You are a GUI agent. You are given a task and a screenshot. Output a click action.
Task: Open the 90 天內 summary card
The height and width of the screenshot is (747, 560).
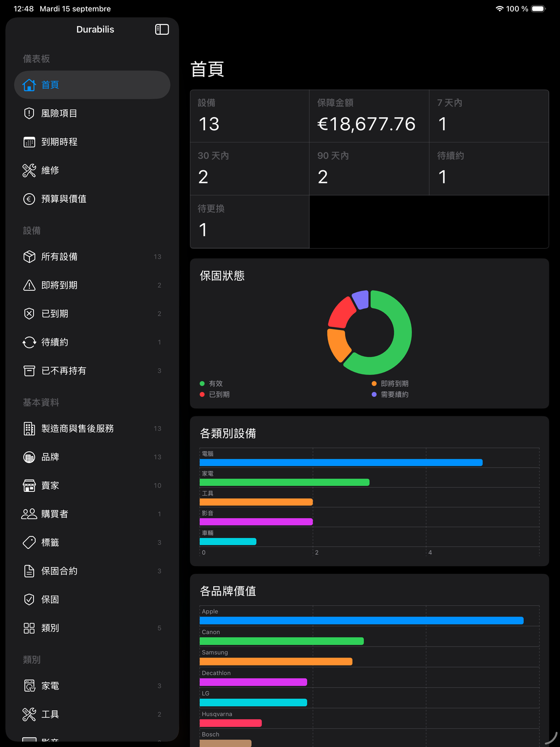coord(369,169)
